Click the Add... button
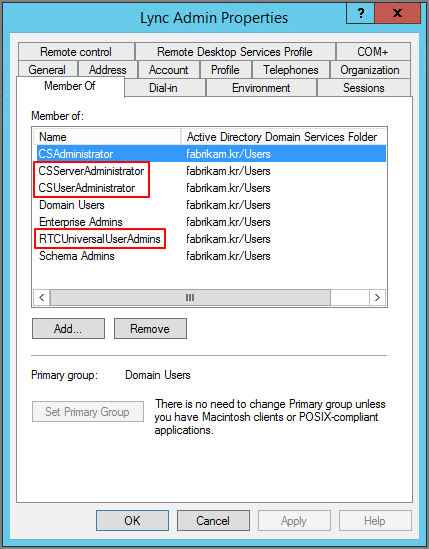429x549 pixels. (68, 328)
